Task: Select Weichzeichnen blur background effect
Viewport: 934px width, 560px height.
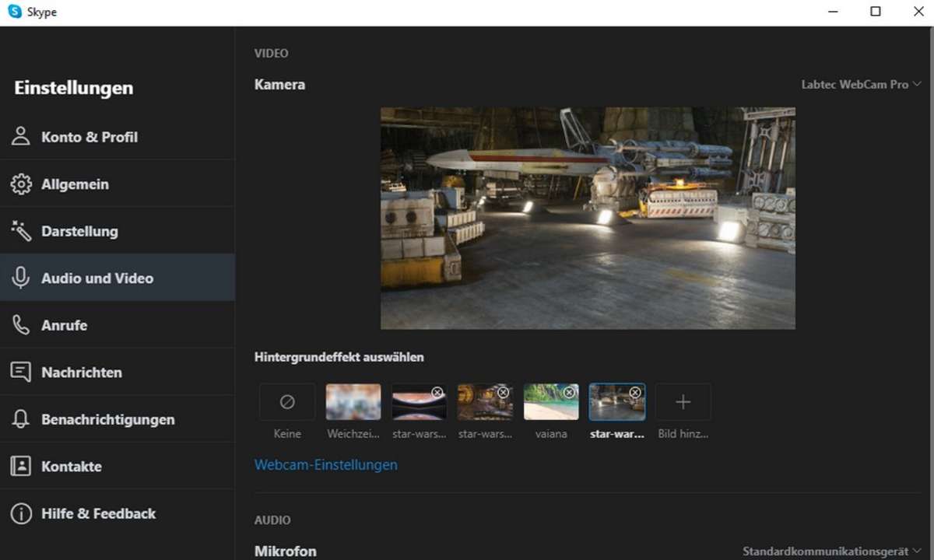Action: [x=353, y=402]
